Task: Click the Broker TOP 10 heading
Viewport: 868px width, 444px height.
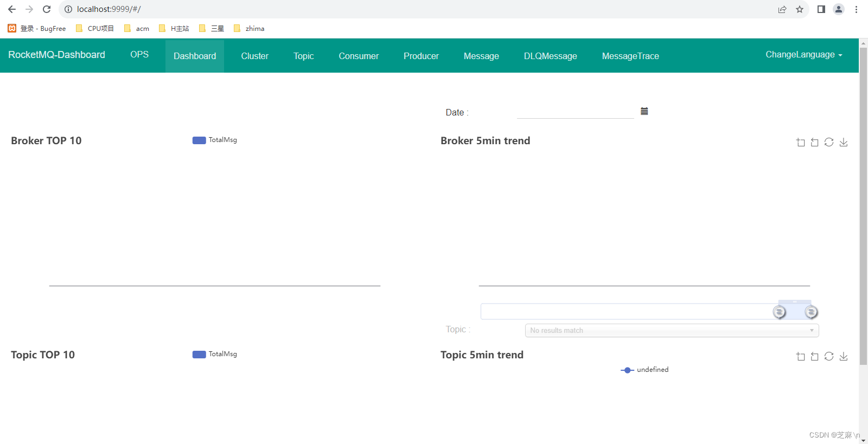Action: [x=46, y=140]
